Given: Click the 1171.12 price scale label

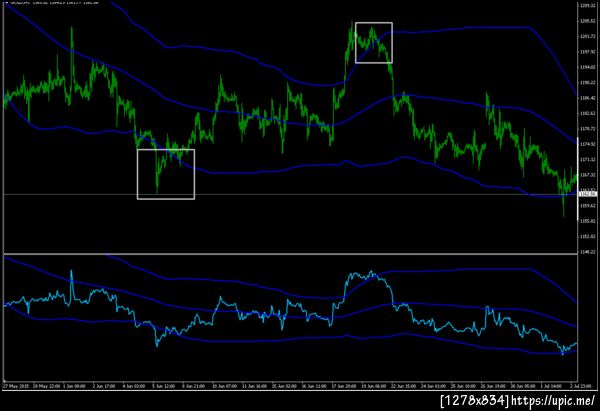Looking at the screenshot, I should pyautogui.click(x=589, y=159).
